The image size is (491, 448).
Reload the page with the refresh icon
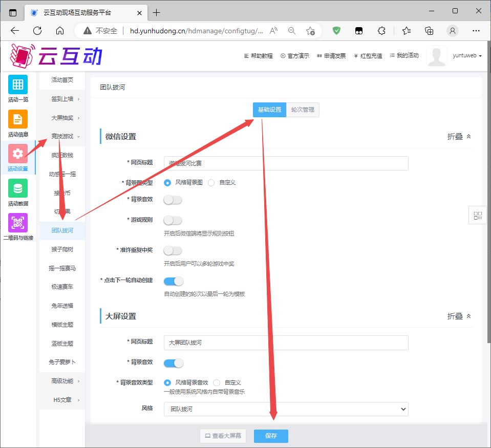tap(37, 31)
